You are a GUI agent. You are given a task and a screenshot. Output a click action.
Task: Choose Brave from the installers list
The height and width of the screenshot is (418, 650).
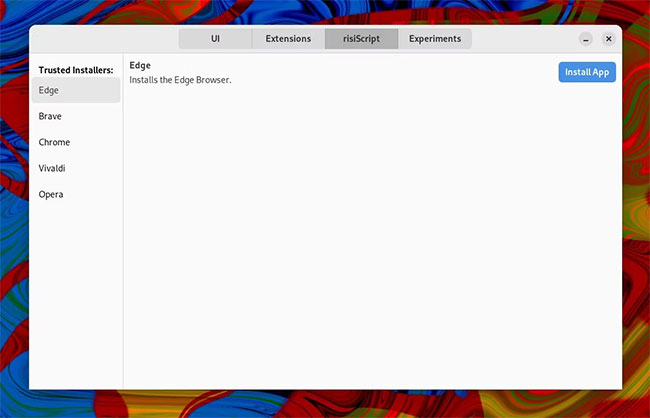pyautogui.click(x=76, y=116)
